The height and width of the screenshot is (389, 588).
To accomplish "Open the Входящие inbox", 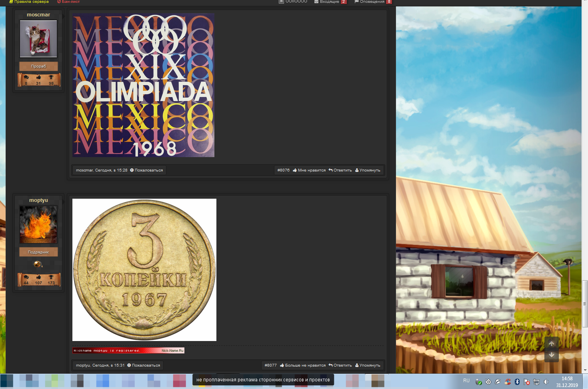I will click(329, 2).
